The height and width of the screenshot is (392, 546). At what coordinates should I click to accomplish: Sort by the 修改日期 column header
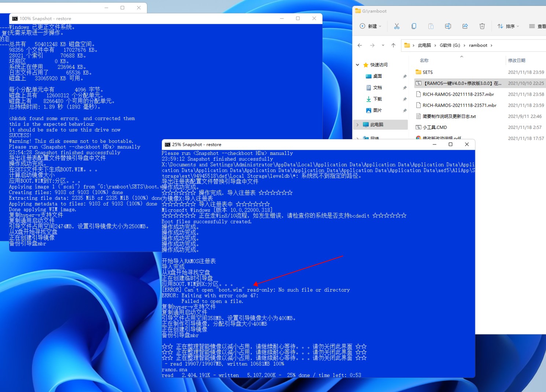coord(516,60)
